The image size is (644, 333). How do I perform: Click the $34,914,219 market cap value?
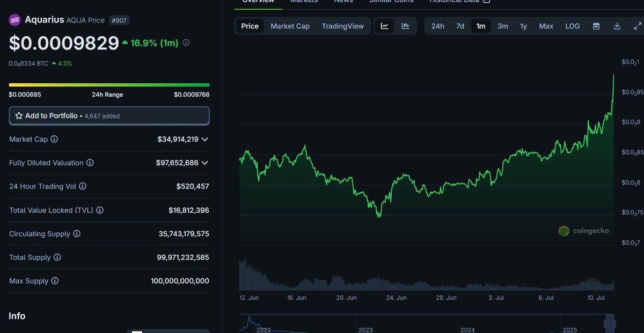pos(178,139)
